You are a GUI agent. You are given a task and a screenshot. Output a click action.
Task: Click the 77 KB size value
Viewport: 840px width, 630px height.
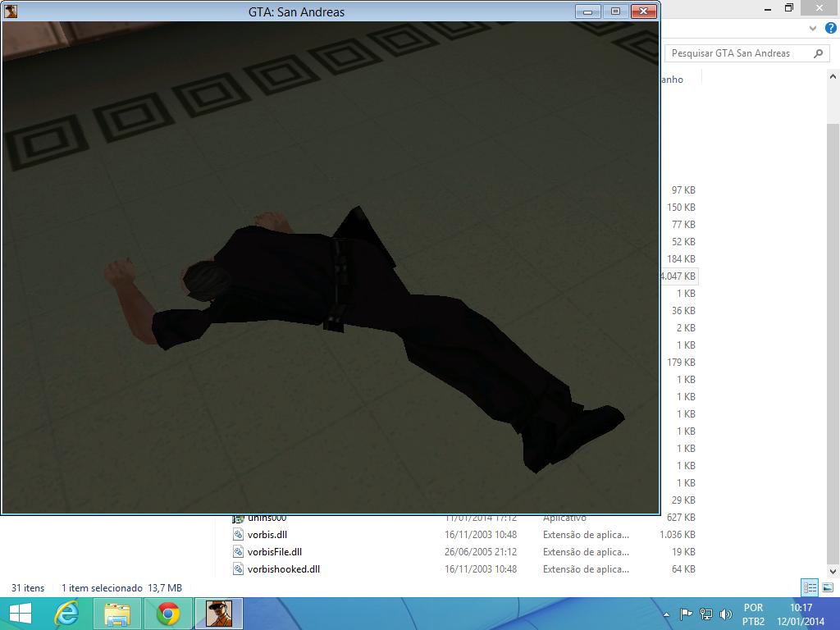click(x=683, y=225)
